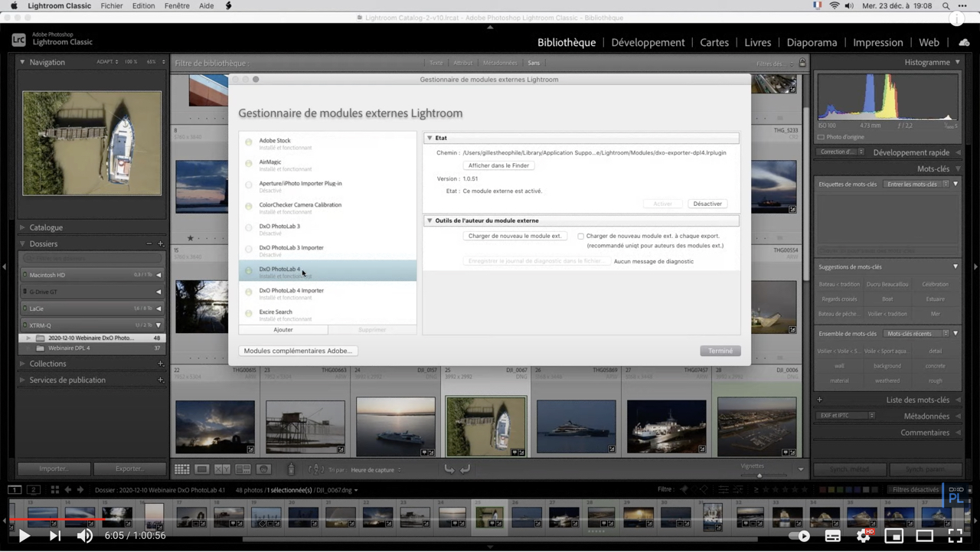The width and height of the screenshot is (980, 552).
Task: Open the Apple menu
Action: click(14, 6)
